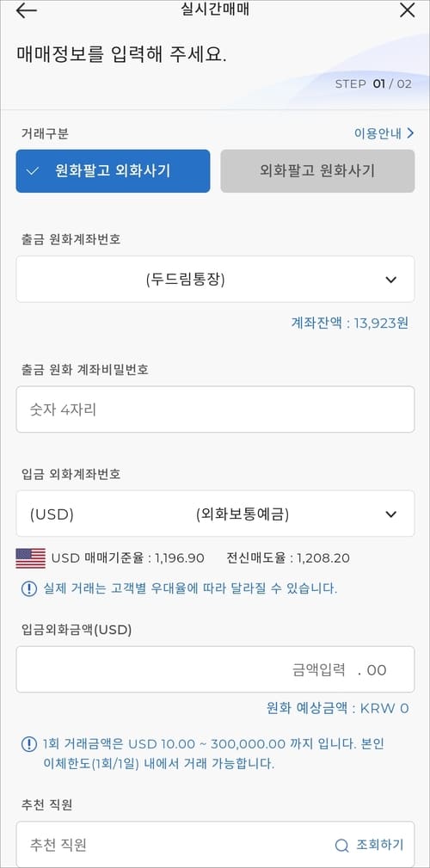Tap 조회하기 to search staff
The width and height of the screenshot is (430, 868).
[x=379, y=845]
